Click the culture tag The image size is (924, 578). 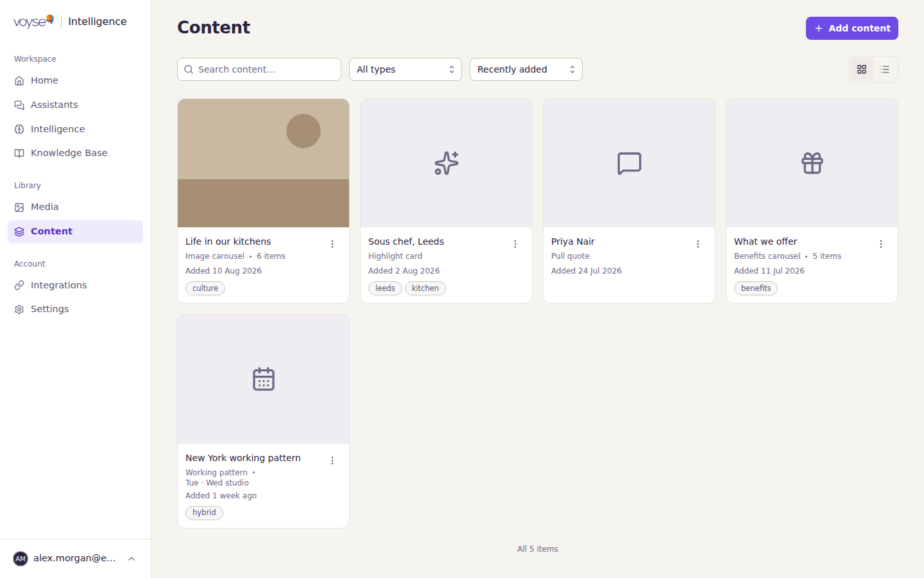tap(205, 288)
